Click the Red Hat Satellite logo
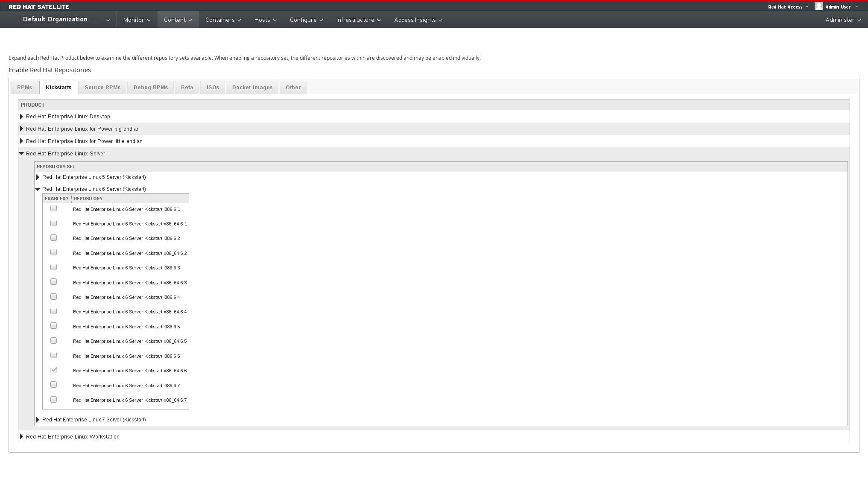Viewport: 868px width, 500px height. click(39, 7)
